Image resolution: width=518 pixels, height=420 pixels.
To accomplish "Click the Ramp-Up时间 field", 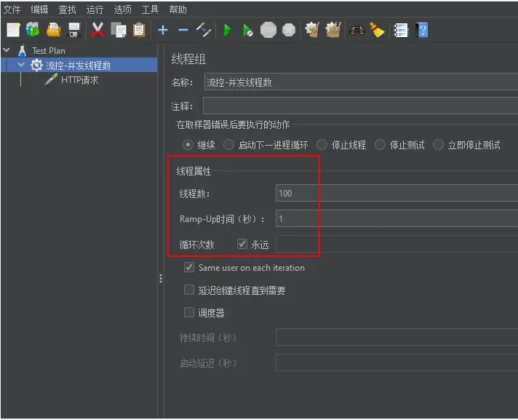I will click(397, 218).
